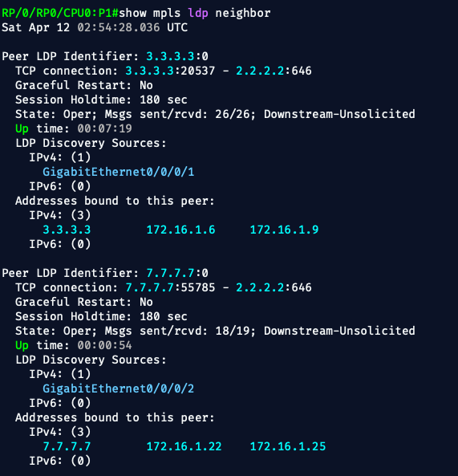Click TCP source 7.7.7.7:55785
Viewport: 458px width, 476px height.
pos(170,288)
